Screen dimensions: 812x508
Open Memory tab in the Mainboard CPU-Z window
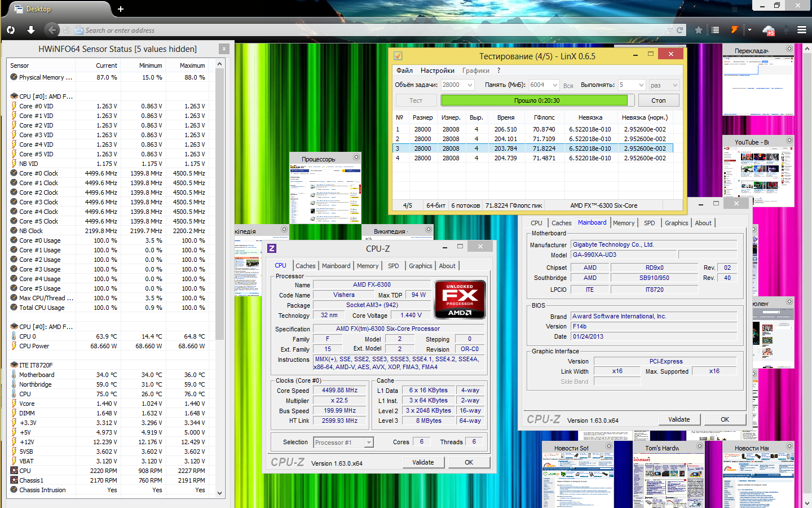[624, 223]
